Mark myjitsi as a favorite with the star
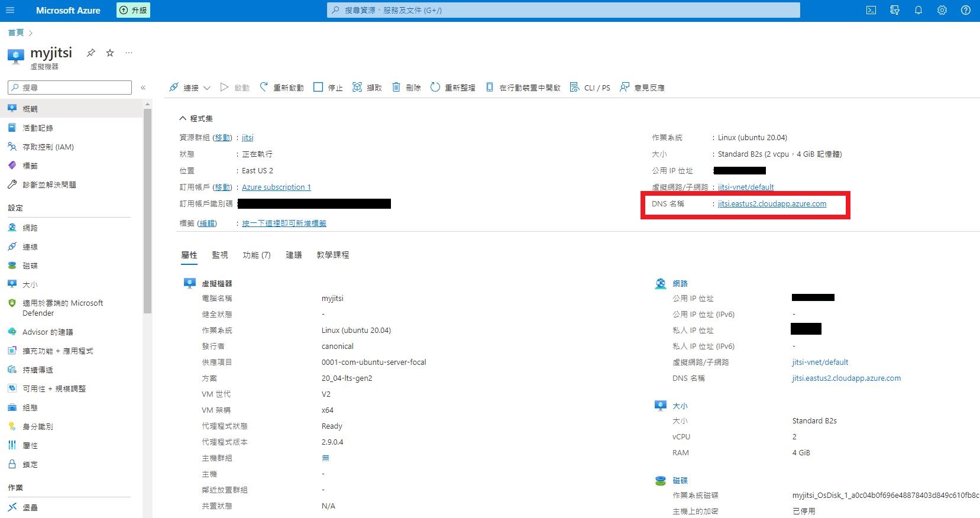Viewport: 980px width, 518px height. point(110,53)
